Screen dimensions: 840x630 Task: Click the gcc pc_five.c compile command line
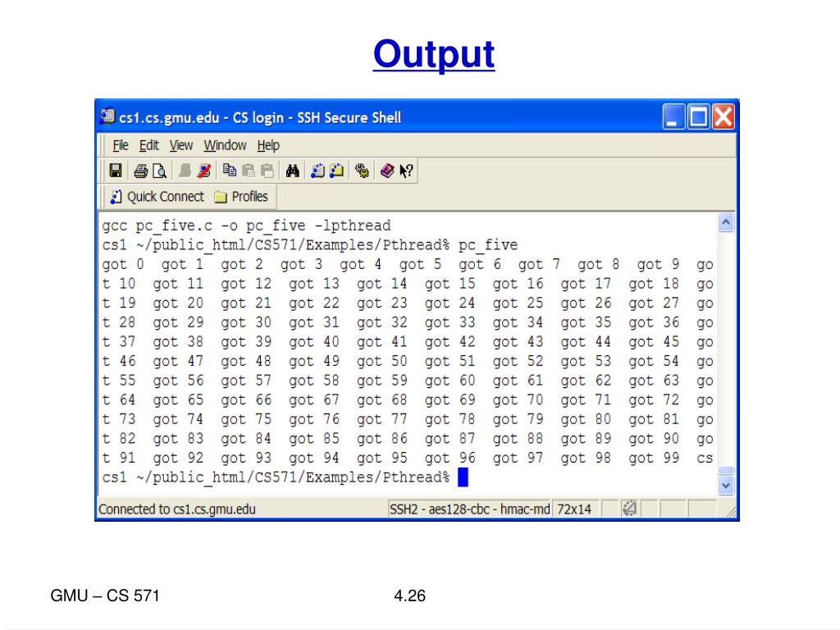(x=246, y=226)
